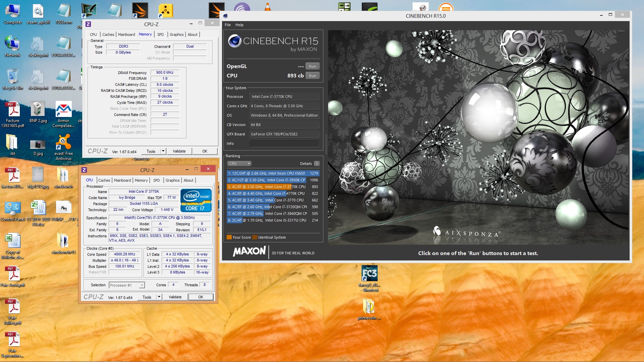Open the Cinebench File menu
The height and width of the screenshot is (362, 644).
click(x=228, y=25)
